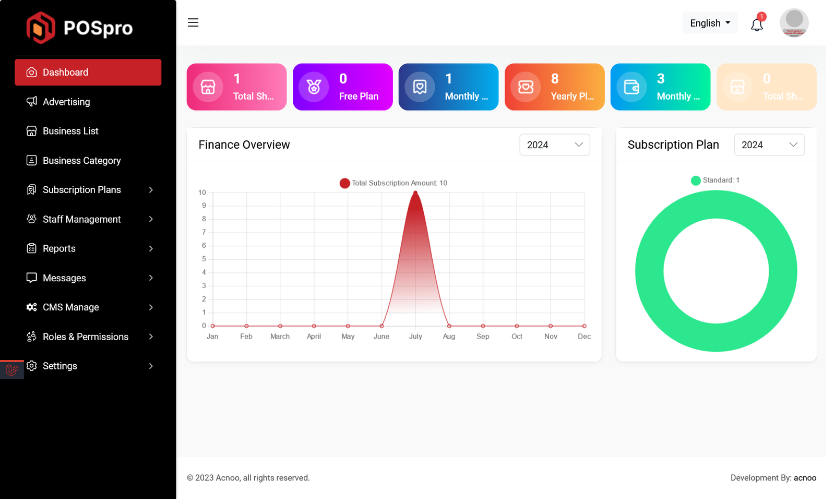Open Subscription Plan year dropdown
The width and height of the screenshot is (835, 504).
point(769,145)
